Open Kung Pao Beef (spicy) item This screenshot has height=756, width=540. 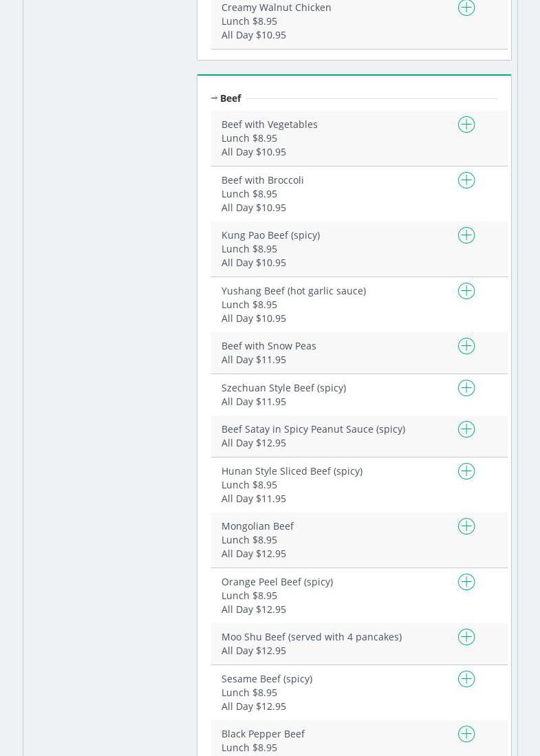[x=270, y=235]
